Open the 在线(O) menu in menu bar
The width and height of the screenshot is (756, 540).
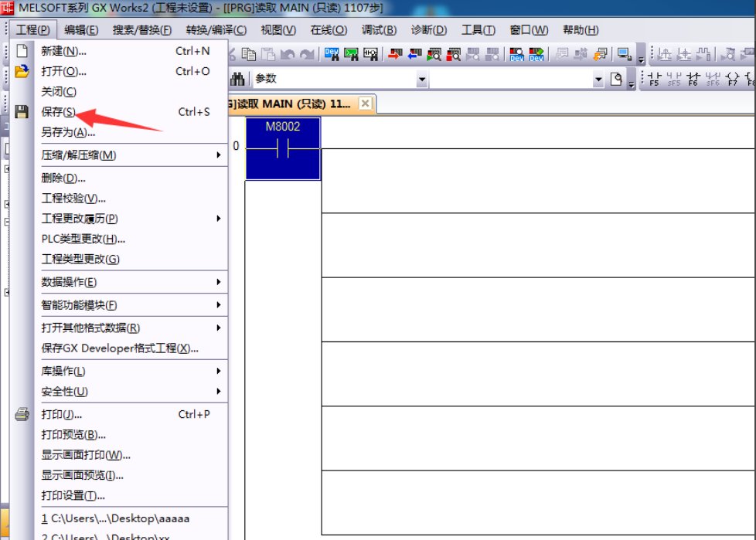329,30
